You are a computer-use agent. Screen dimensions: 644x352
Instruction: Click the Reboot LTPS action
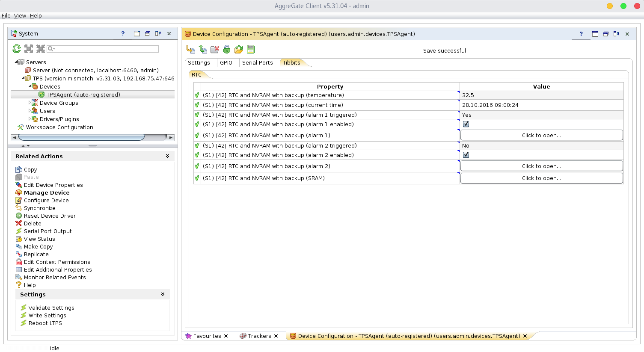41,323
